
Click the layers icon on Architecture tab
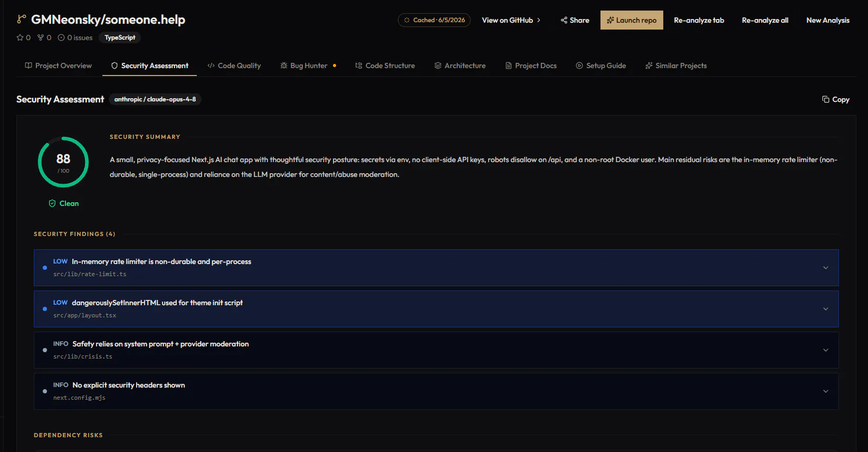click(x=438, y=65)
